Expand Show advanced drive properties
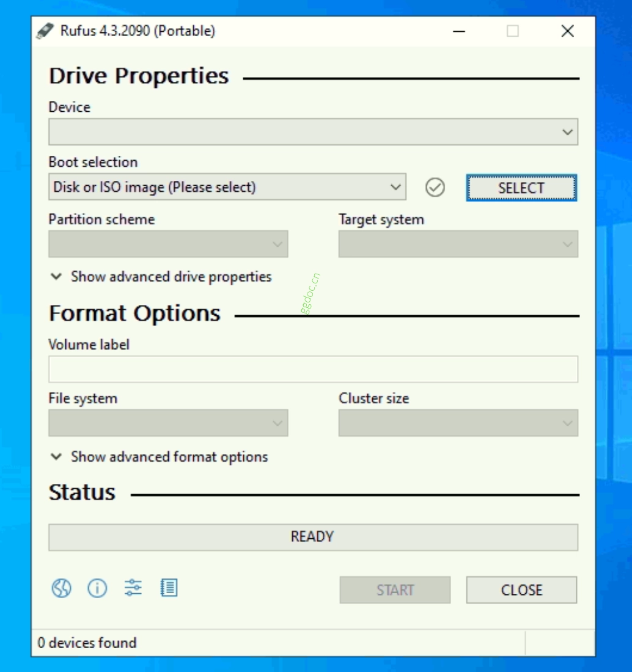This screenshot has width=632, height=672. coord(161,277)
